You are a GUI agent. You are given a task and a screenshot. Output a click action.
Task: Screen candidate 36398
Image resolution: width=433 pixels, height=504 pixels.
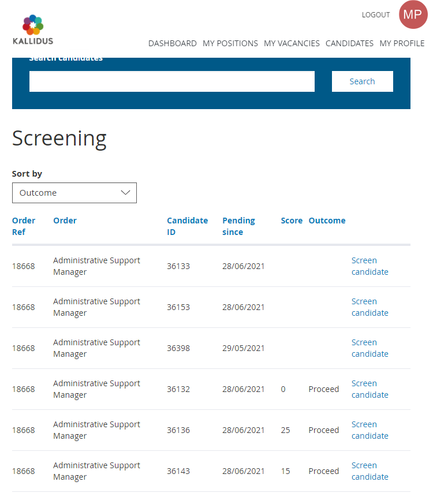tap(369, 348)
